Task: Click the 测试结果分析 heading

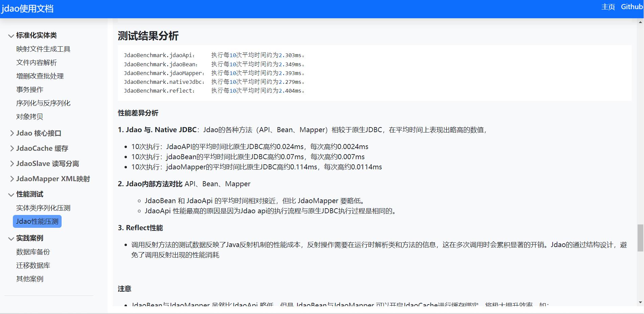Action: [x=148, y=36]
